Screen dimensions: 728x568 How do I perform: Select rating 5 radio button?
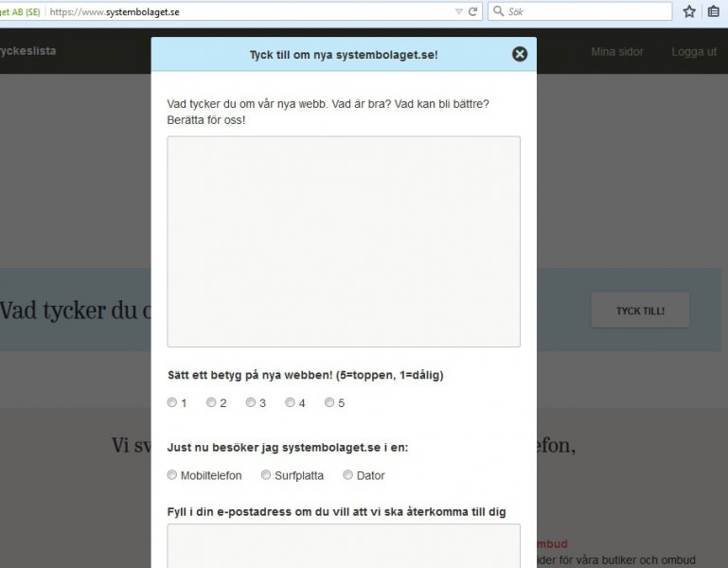pyautogui.click(x=329, y=402)
